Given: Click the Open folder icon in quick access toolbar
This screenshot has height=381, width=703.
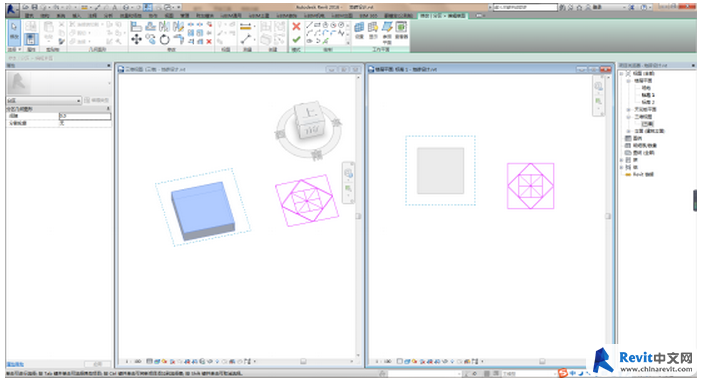Looking at the screenshot, I should (27, 7).
